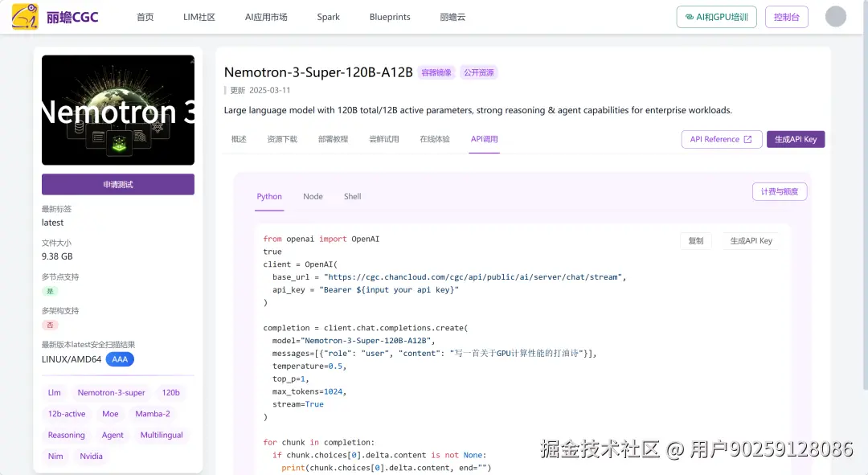868x475 pixels.
Task: Click the Nemotron 3 model thumbnail
Action: pyautogui.click(x=118, y=109)
